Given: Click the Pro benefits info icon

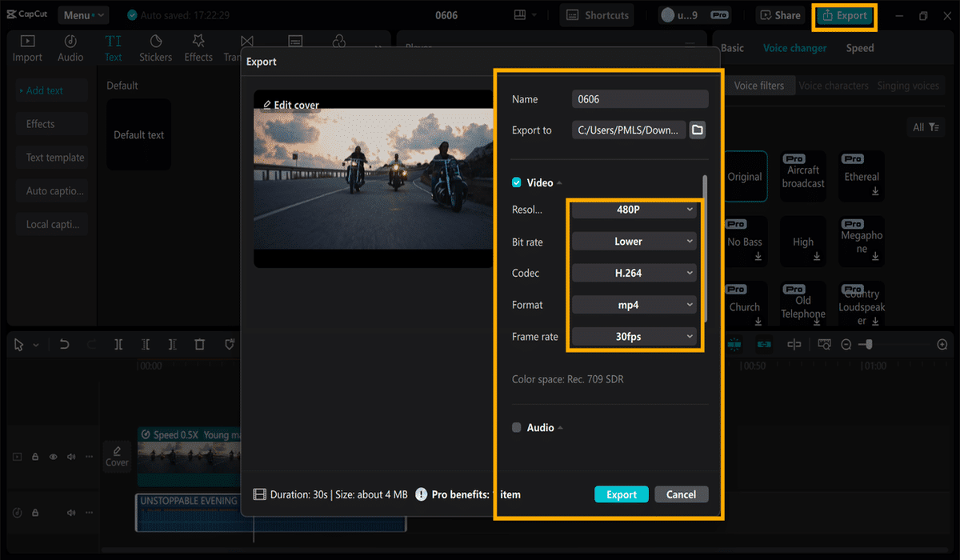Looking at the screenshot, I should tap(421, 494).
